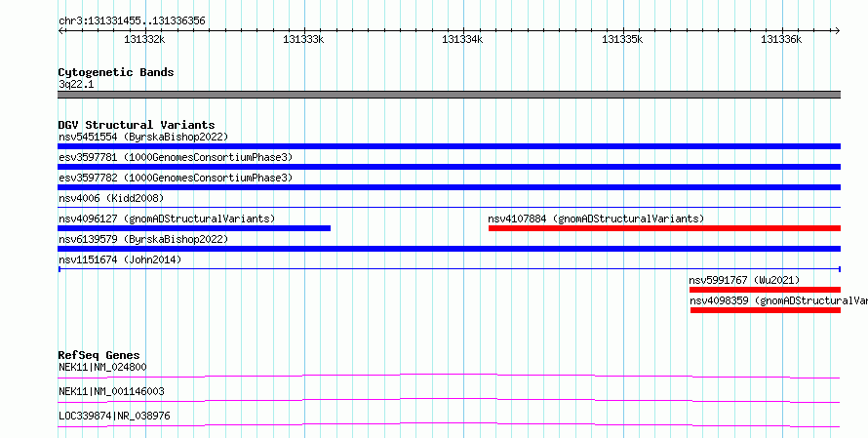Image resolution: width=868 pixels, height=438 pixels.
Task: Select the blue bar under esv3597781
Action: (x=449, y=167)
